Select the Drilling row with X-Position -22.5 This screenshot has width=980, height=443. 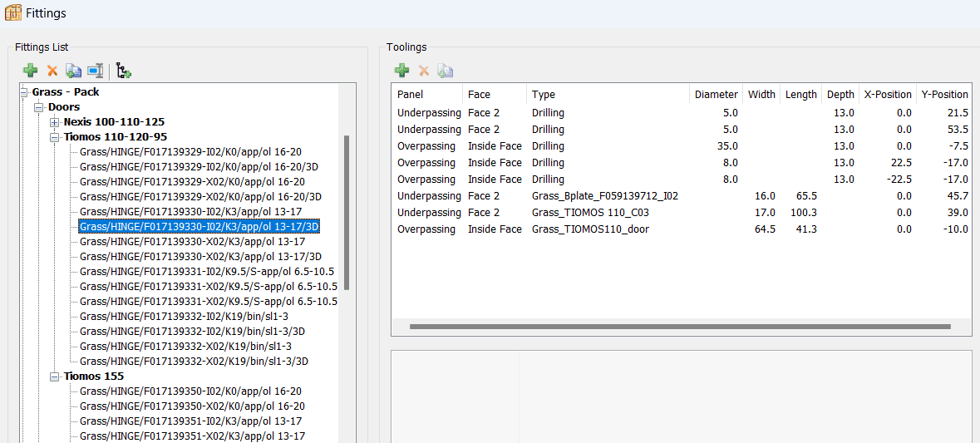(682, 180)
